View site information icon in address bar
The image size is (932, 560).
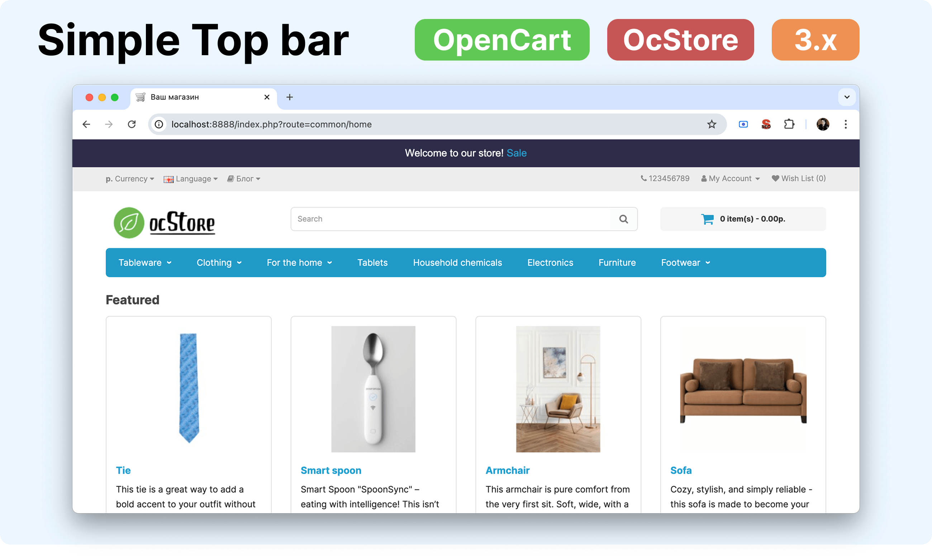click(x=159, y=124)
